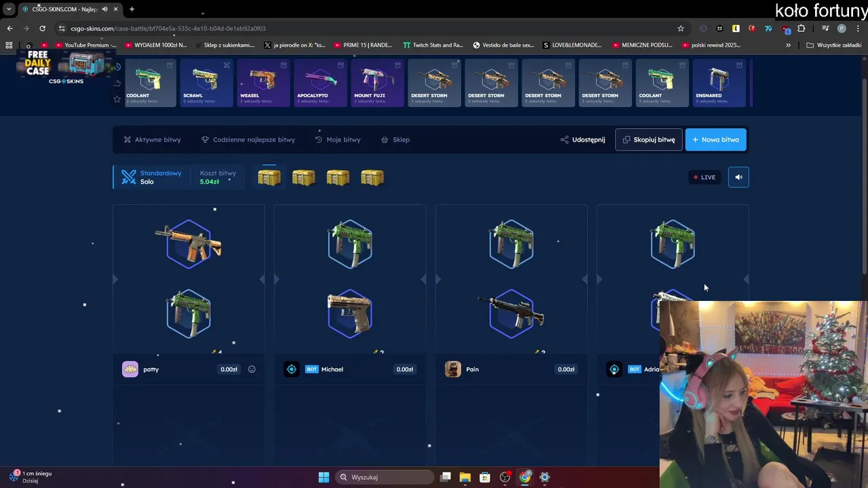Click the Koszt bitwy 5.04zł value
Viewport: 868px width, 488px height.
[x=210, y=182]
